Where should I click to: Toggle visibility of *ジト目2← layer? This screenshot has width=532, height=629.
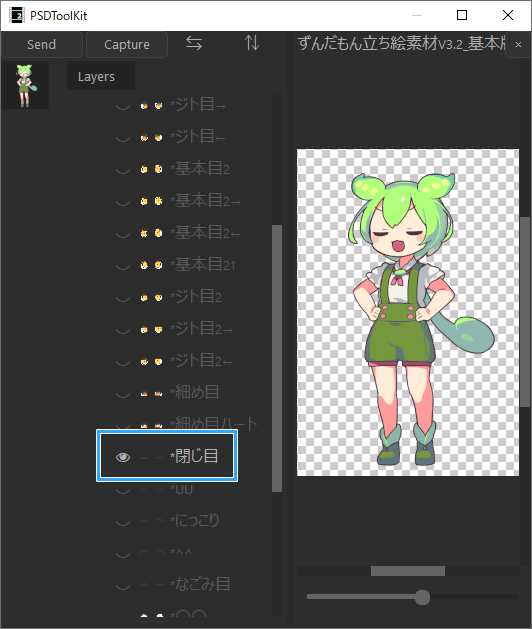coord(123,362)
